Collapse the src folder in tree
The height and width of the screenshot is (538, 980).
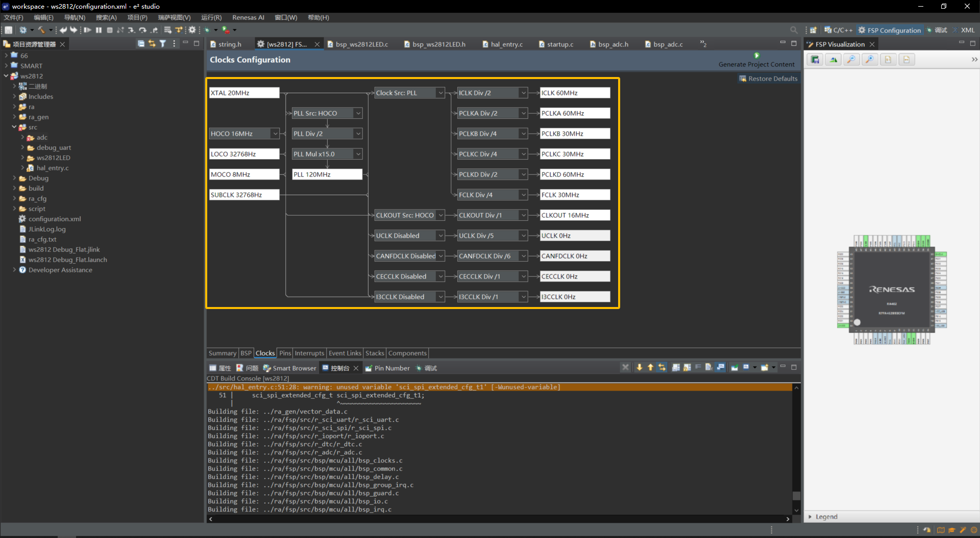click(14, 127)
